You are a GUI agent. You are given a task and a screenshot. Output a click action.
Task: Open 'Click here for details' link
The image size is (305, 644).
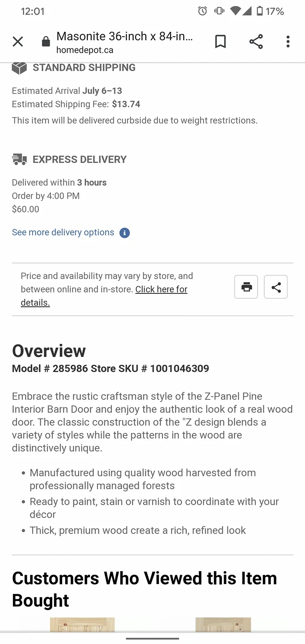(x=161, y=289)
